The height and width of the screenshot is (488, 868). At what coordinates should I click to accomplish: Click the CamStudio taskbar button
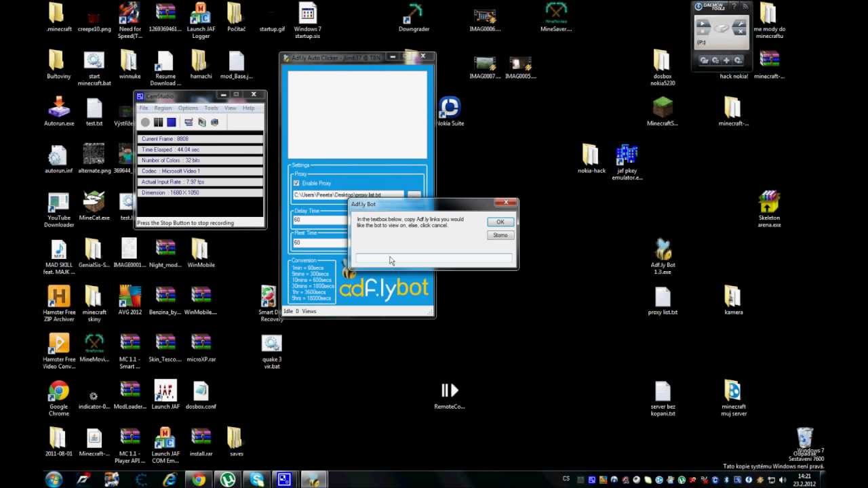tap(284, 479)
